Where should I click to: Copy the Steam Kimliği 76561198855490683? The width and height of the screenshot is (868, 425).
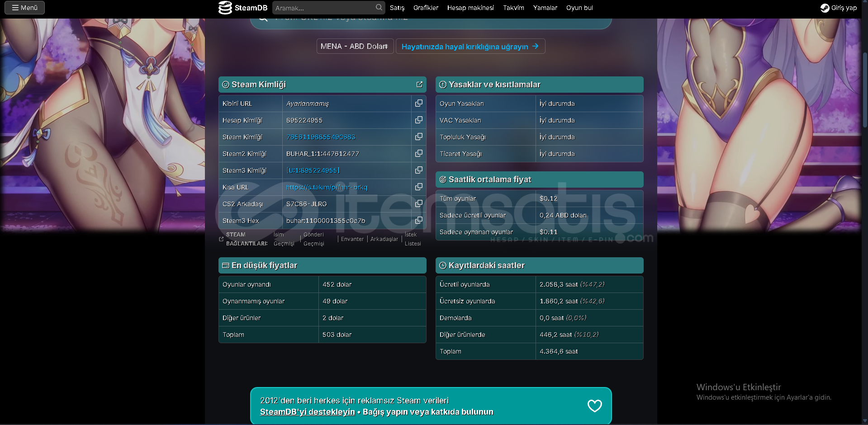(x=419, y=137)
